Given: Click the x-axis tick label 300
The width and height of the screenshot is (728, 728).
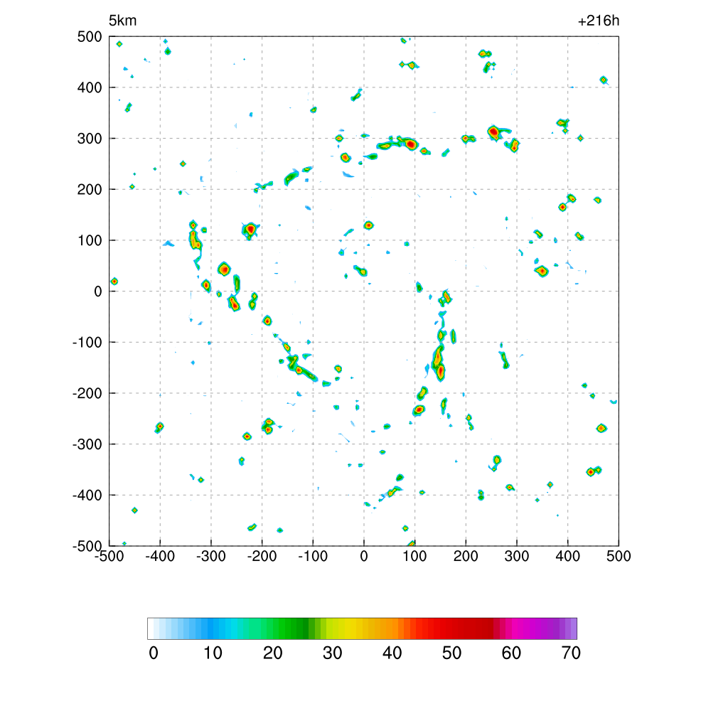Looking at the screenshot, I should tap(517, 556).
